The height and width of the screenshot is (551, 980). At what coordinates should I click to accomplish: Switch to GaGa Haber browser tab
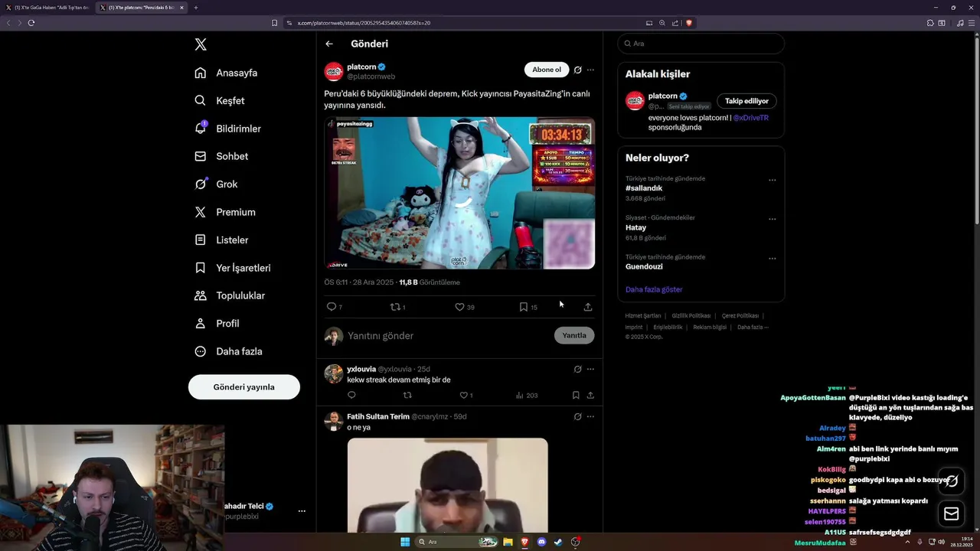[x=48, y=8]
